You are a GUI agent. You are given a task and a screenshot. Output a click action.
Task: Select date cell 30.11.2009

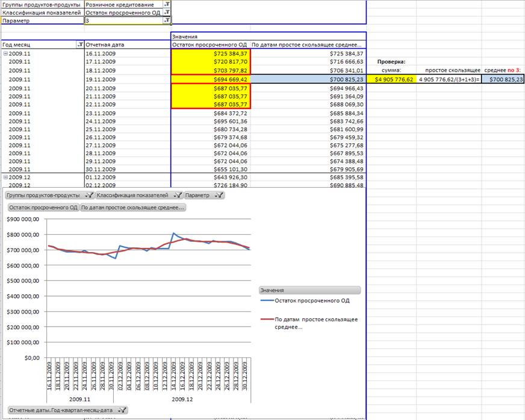127,169
